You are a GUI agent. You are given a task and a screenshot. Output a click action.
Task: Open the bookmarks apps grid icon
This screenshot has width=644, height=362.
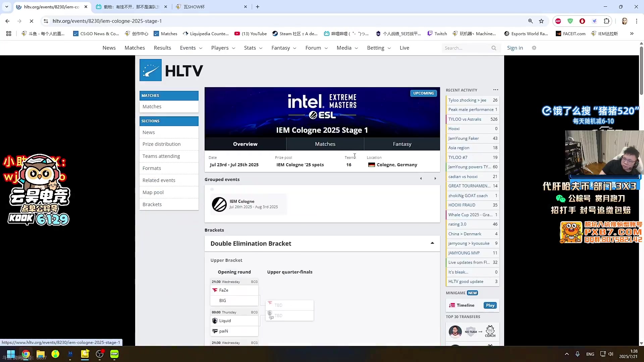(9, 34)
